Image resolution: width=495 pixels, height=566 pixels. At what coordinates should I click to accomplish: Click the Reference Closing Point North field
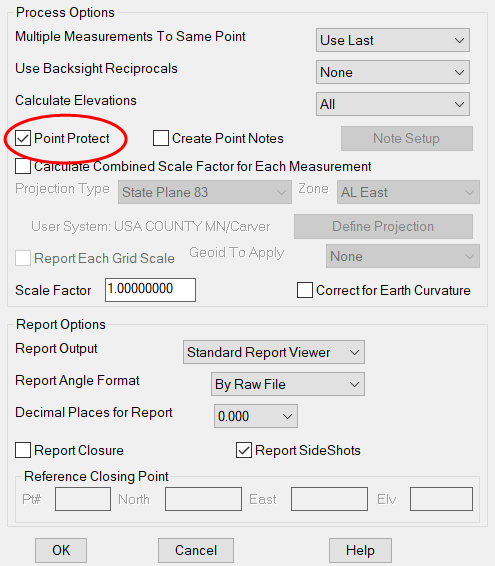click(203, 499)
